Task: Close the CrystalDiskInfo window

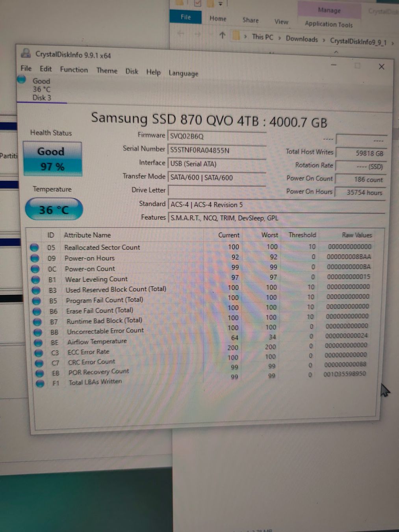Action: click(x=381, y=67)
